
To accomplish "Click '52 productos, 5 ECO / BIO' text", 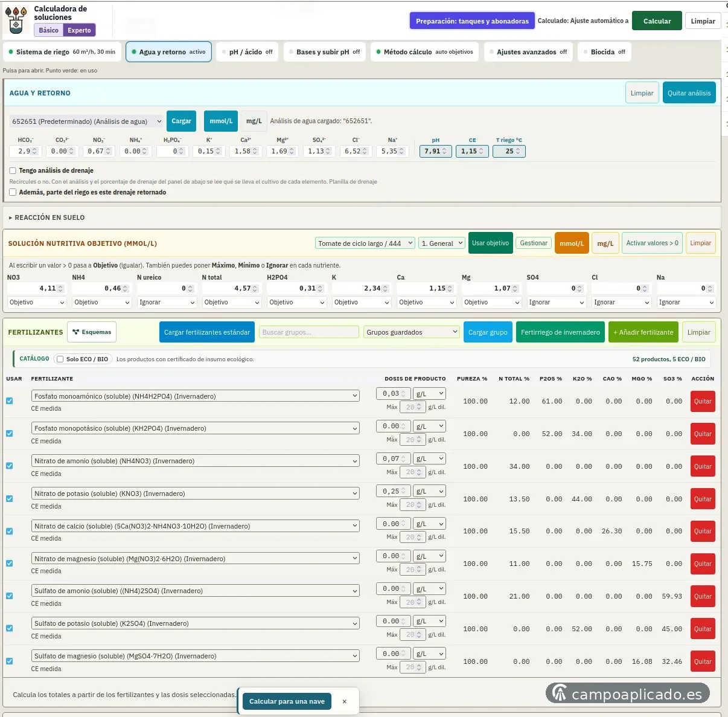I will click(x=669, y=359).
